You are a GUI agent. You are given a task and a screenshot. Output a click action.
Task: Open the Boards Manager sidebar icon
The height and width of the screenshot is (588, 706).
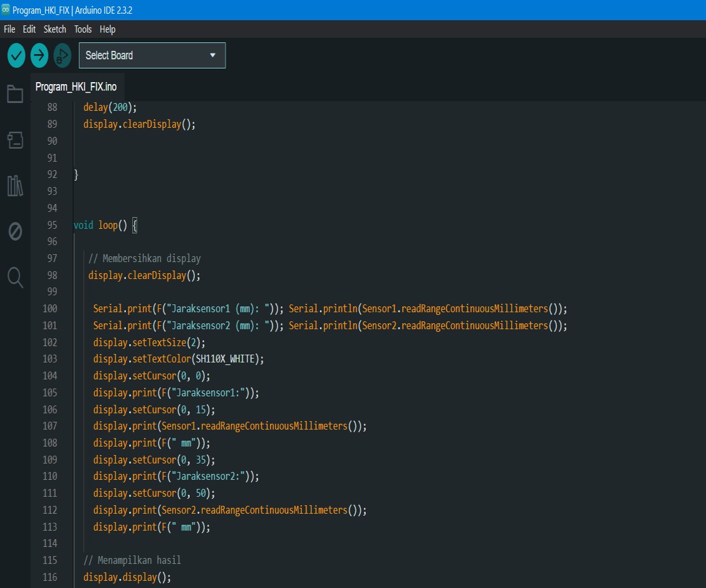[x=15, y=140]
